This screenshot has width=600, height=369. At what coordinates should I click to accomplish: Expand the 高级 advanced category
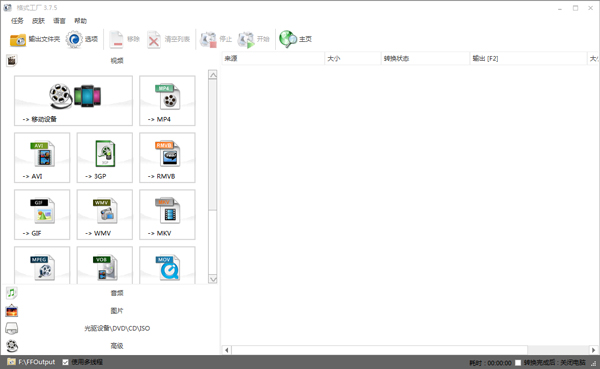(x=111, y=346)
